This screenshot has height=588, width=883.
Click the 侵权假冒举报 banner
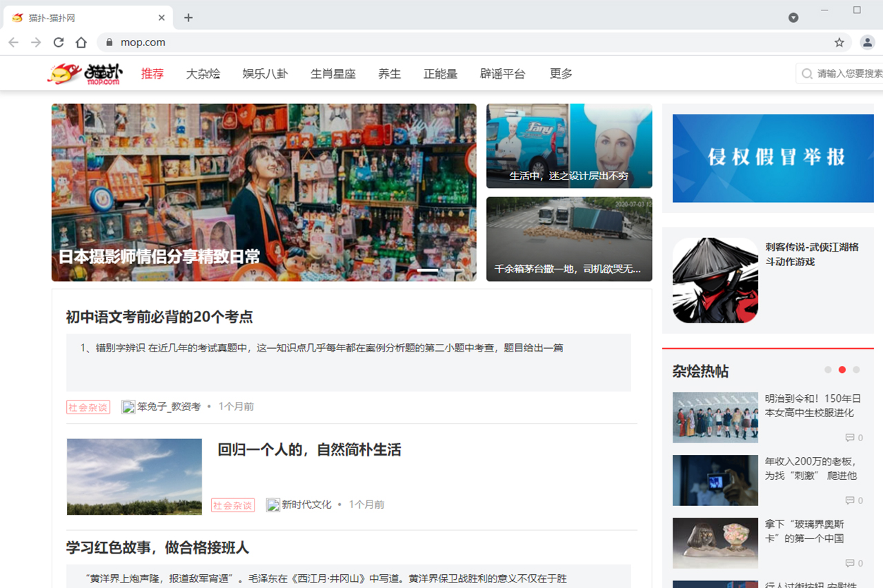pyautogui.click(x=773, y=158)
